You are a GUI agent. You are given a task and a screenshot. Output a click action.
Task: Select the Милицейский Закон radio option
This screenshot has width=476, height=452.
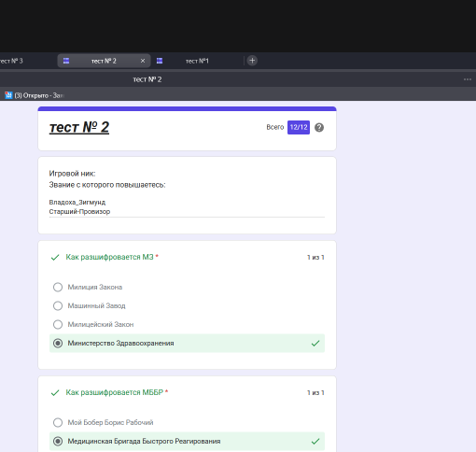tap(58, 324)
